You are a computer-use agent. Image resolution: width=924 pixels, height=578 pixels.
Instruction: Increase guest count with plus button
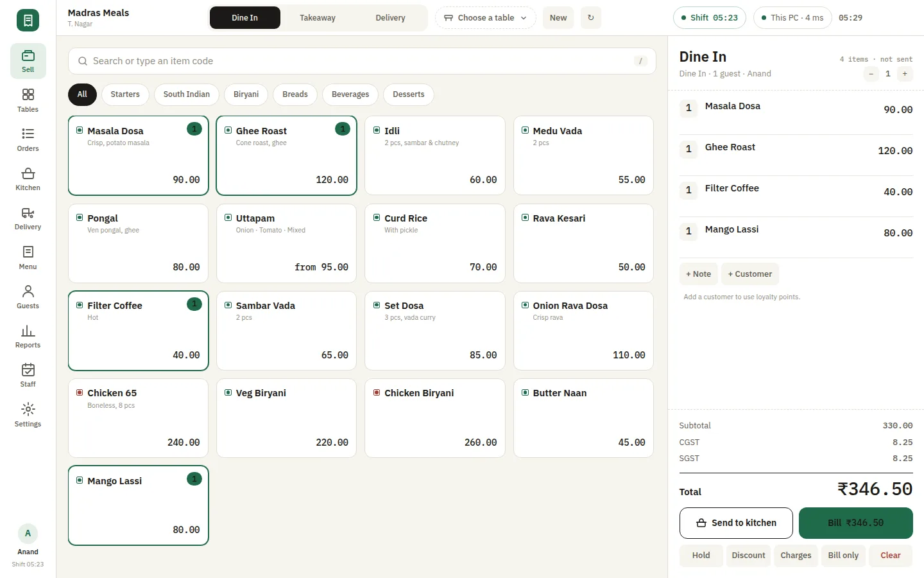(x=905, y=74)
